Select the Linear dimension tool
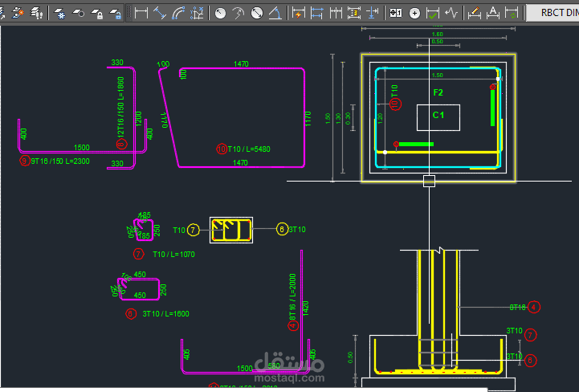Screen dimensions: 579x392 (x=141, y=13)
